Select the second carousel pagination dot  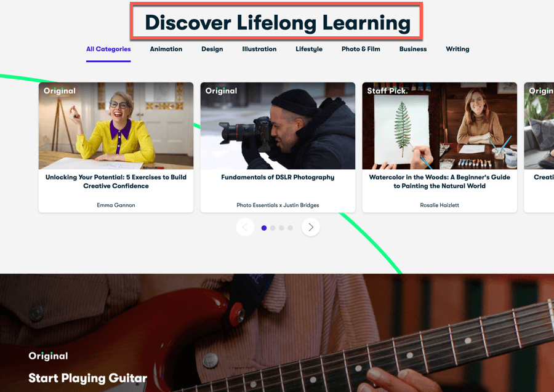(273, 228)
